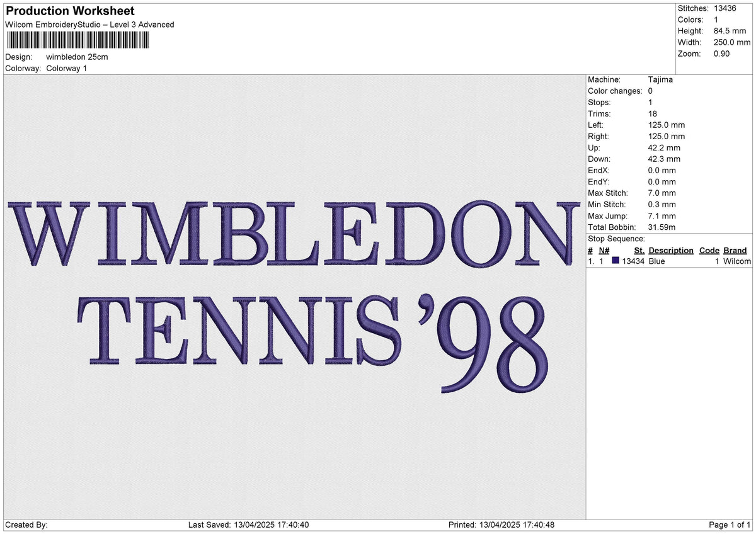Viewport: 756px width, 534px height.
Task: Click the Right value 125.0 mm
Action: click(x=667, y=136)
